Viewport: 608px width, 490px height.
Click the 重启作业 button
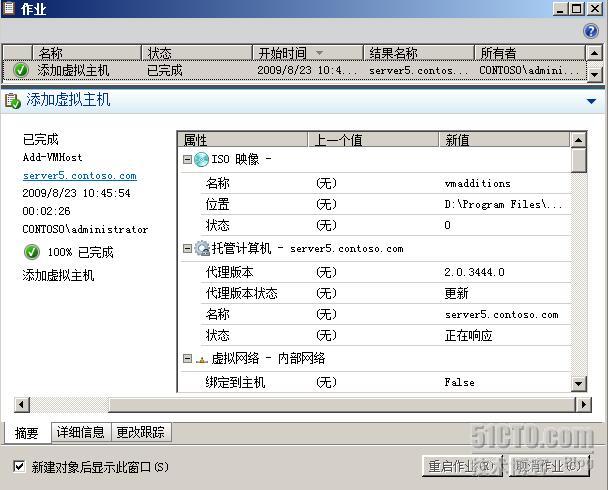point(462,466)
